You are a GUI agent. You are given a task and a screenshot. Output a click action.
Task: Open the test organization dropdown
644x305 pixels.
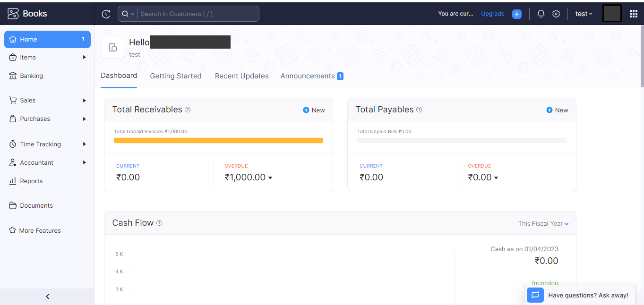(x=584, y=14)
